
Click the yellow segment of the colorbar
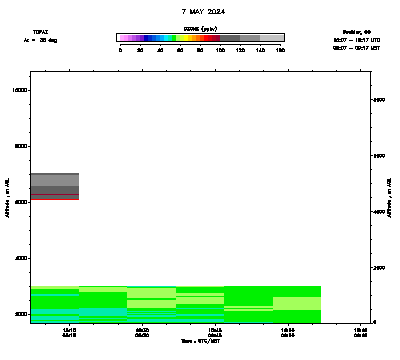(186, 38)
